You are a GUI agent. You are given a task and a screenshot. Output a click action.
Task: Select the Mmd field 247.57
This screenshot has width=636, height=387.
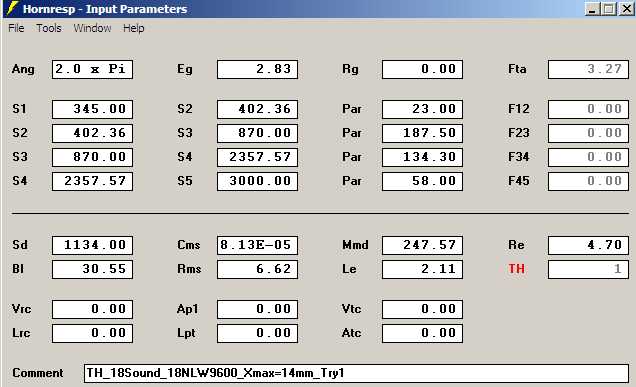422,245
